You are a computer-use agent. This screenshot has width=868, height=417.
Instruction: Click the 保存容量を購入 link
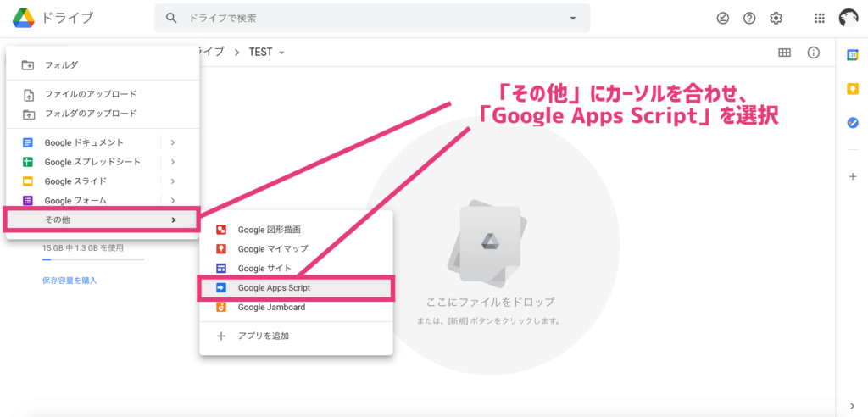tap(70, 281)
